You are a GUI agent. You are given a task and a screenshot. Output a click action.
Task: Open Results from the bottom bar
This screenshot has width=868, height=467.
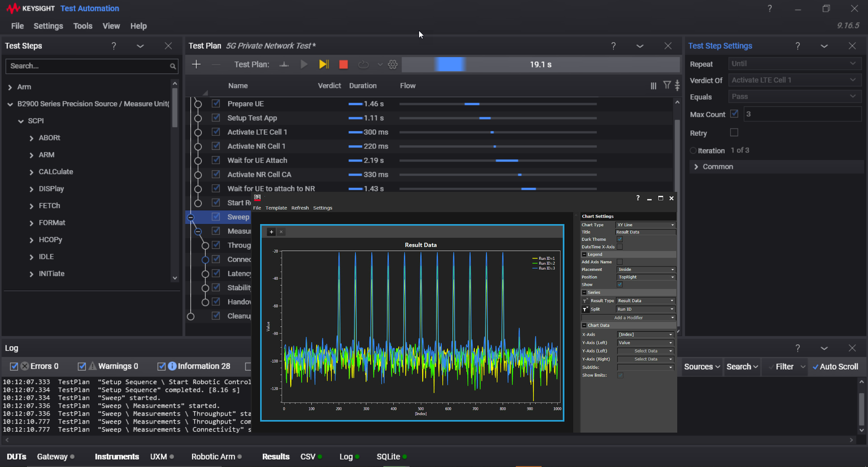point(276,457)
